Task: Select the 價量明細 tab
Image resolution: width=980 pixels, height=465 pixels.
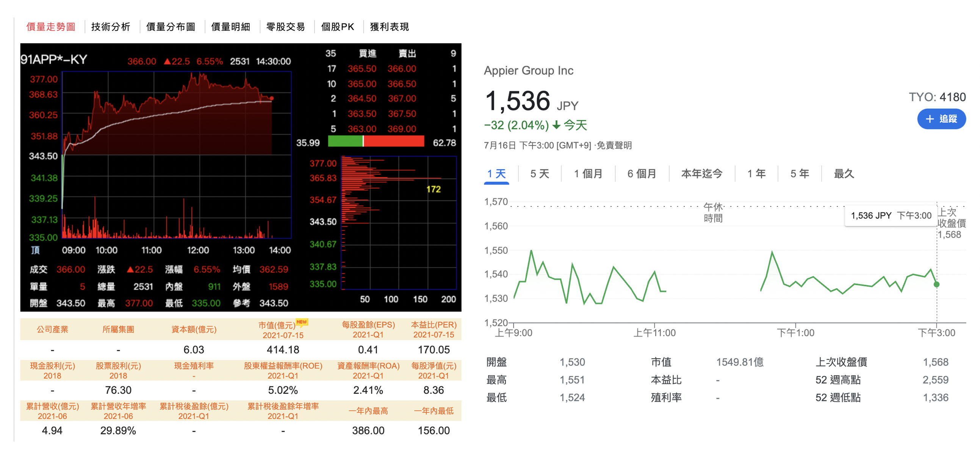Action: (x=231, y=27)
